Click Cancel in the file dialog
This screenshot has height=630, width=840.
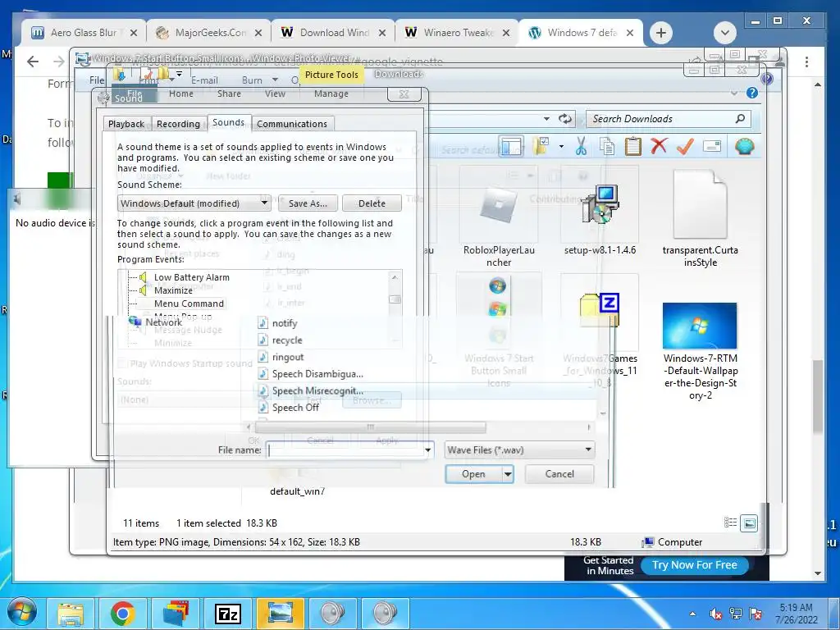point(559,474)
